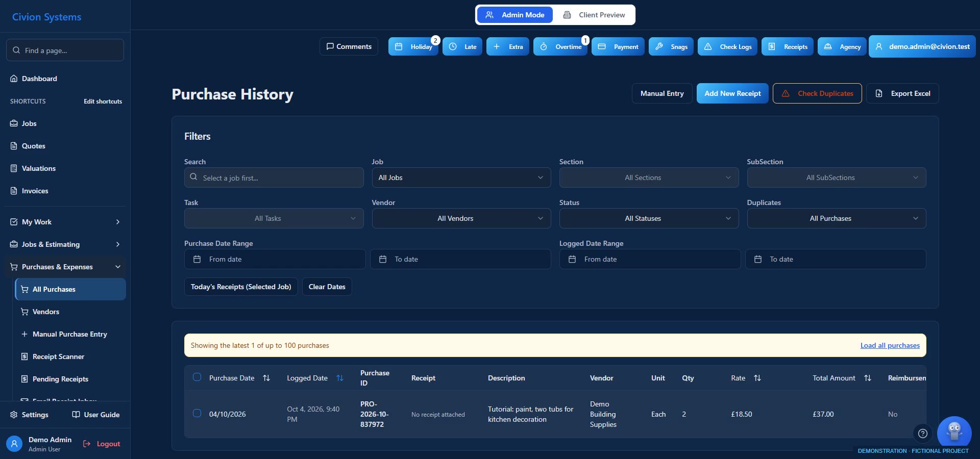Open the Vendor filter dropdown

click(x=461, y=218)
